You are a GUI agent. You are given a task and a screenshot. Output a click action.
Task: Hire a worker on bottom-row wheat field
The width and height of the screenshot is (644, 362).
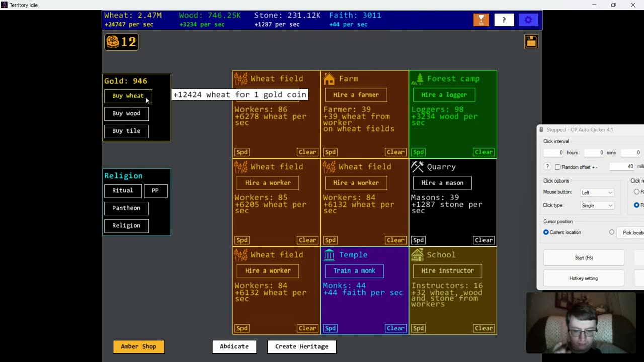pyautogui.click(x=268, y=270)
